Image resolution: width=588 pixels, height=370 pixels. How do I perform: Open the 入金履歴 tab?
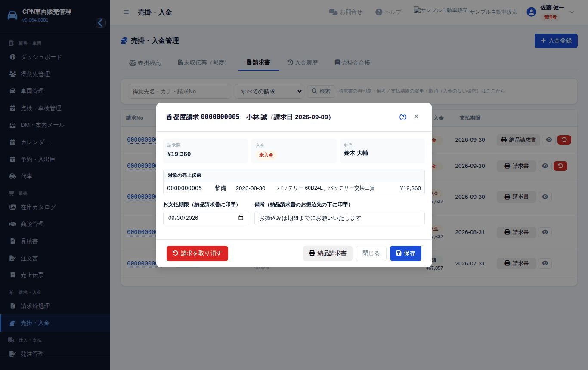(x=303, y=63)
